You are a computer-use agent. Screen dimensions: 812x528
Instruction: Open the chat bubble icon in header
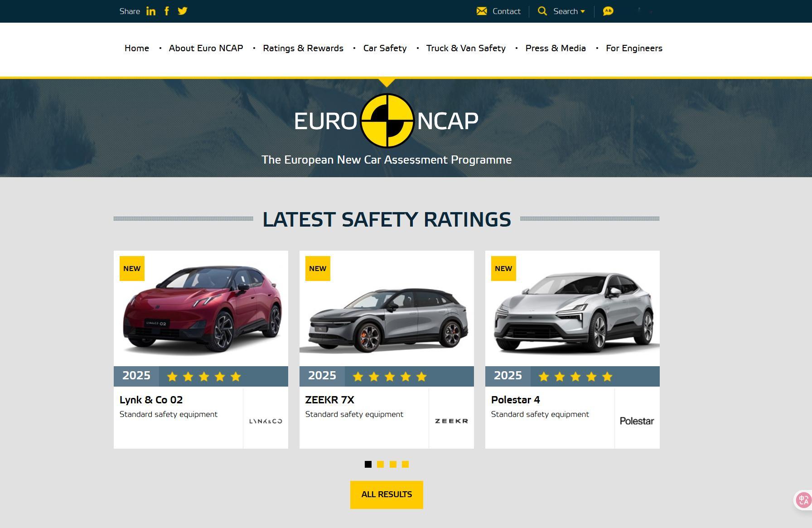pyautogui.click(x=608, y=11)
